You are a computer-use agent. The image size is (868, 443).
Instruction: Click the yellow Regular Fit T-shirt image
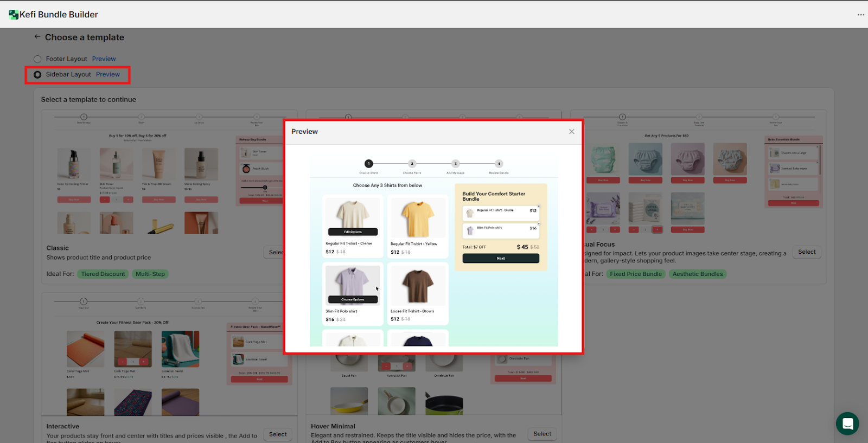tap(417, 219)
